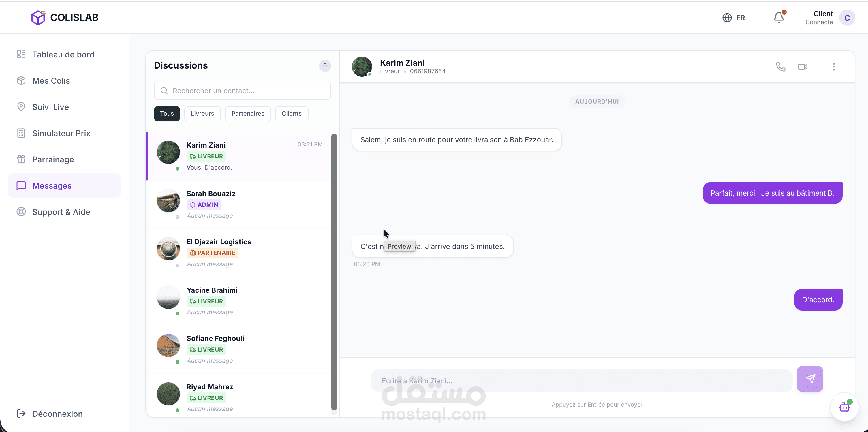Go to Suivi Live page
The height and width of the screenshot is (432, 868).
(50, 107)
